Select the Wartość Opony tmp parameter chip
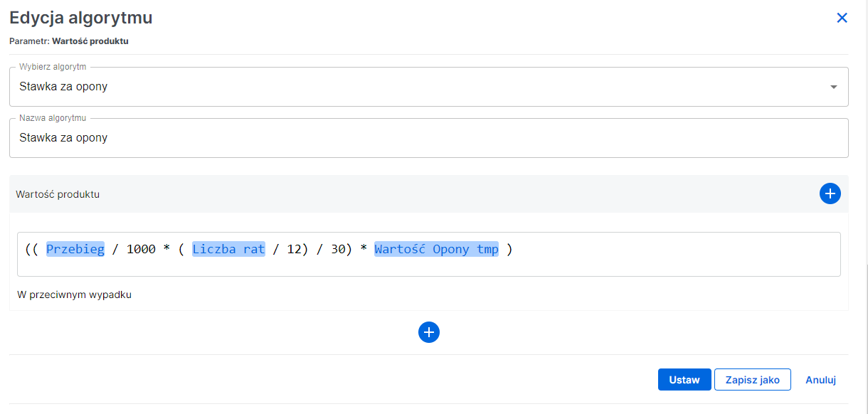 [x=437, y=249]
